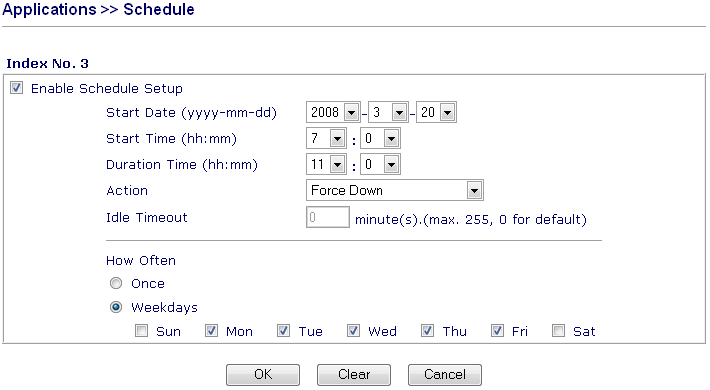The image size is (710, 390).
Task: Open the start date month dropdown
Action: click(x=388, y=112)
